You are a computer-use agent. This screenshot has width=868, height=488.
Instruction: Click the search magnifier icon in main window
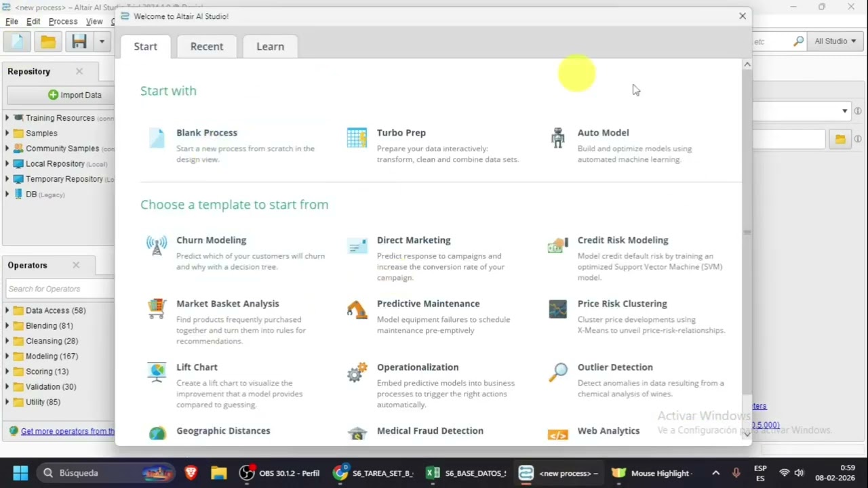(798, 41)
